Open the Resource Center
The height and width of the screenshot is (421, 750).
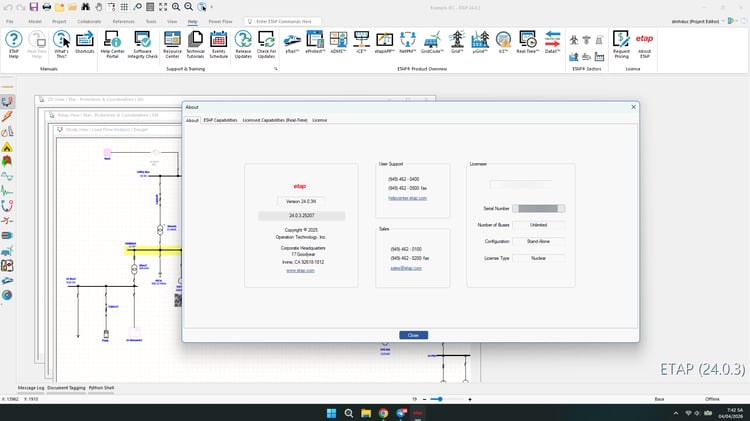[x=172, y=44]
